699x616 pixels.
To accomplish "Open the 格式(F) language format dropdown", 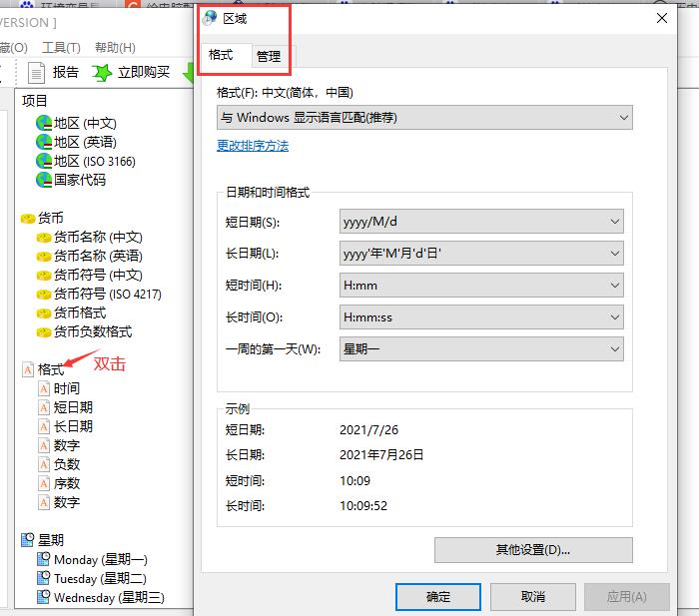I will coord(424,118).
